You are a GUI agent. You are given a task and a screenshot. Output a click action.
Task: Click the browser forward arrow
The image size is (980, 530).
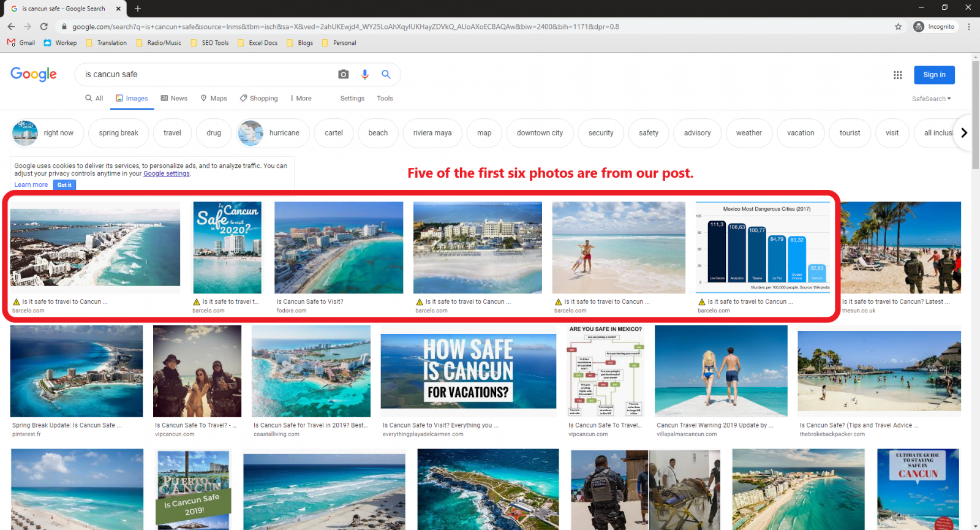click(x=28, y=26)
